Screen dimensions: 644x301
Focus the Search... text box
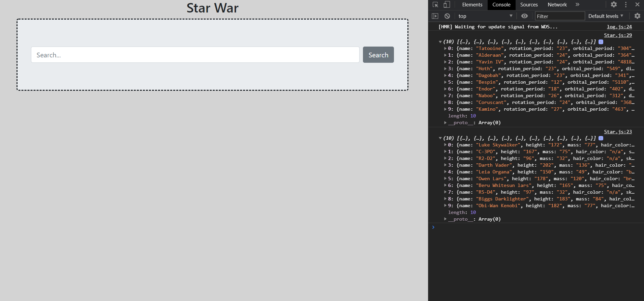point(195,55)
